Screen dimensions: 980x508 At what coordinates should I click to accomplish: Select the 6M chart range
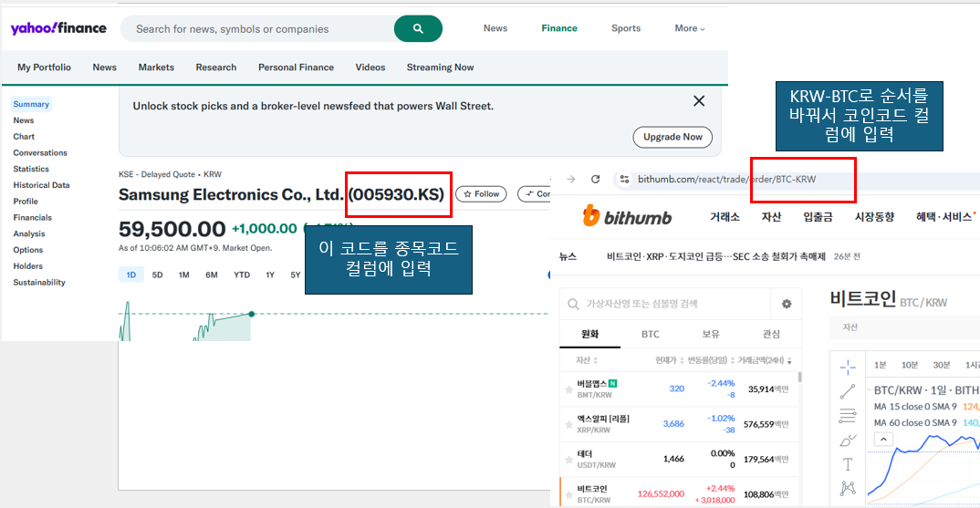pyautogui.click(x=212, y=275)
